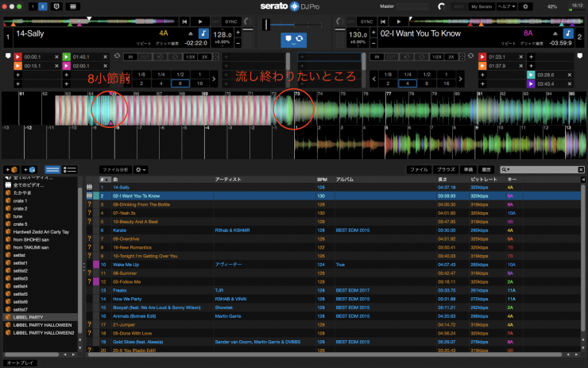Delete cue point 03:43.4
The width and height of the screenshot is (588, 368).
tap(570, 84)
